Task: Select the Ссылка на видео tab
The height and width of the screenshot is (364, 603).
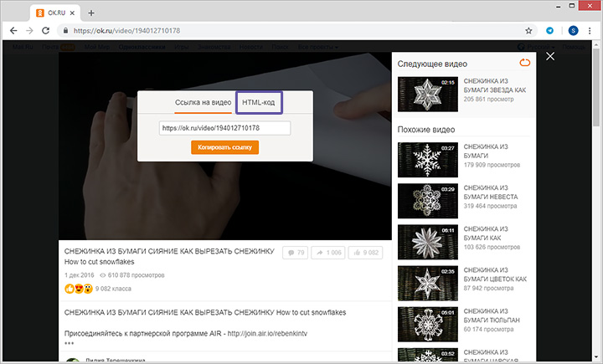Action: pos(203,102)
